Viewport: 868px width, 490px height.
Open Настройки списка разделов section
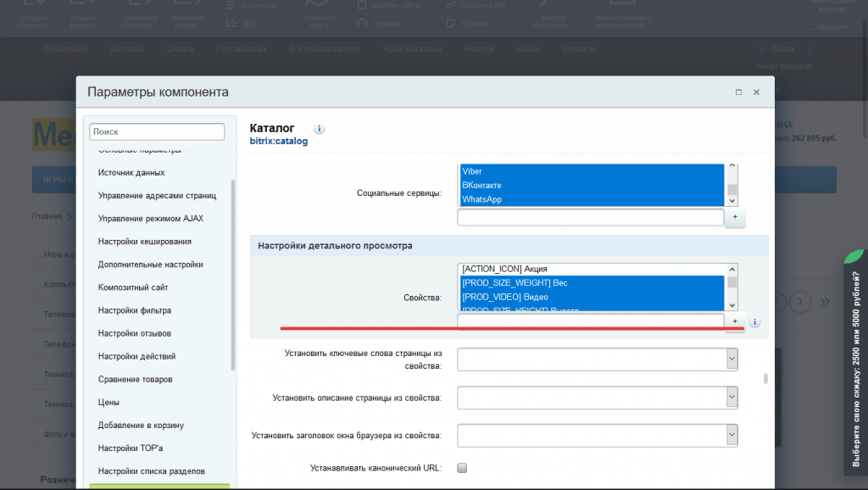pyautogui.click(x=151, y=471)
